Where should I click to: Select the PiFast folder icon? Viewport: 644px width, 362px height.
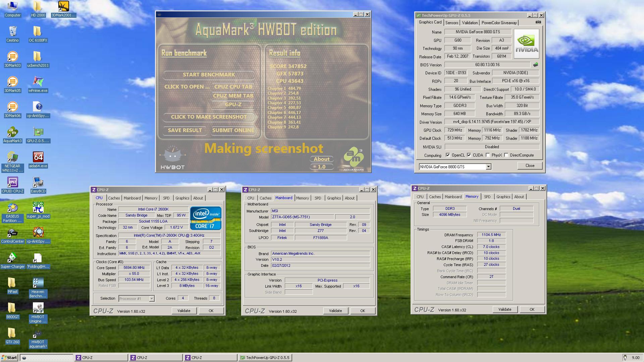point(12,286)
